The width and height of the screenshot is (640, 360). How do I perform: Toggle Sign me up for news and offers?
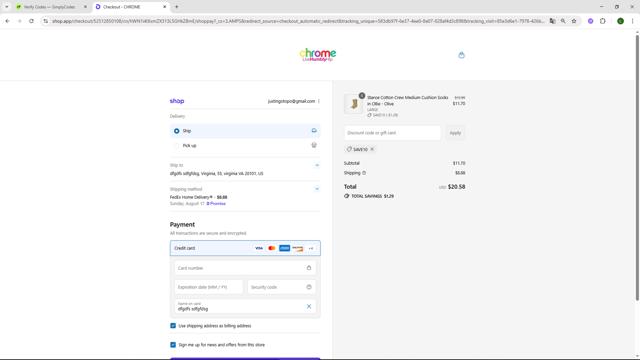point(173,345)
